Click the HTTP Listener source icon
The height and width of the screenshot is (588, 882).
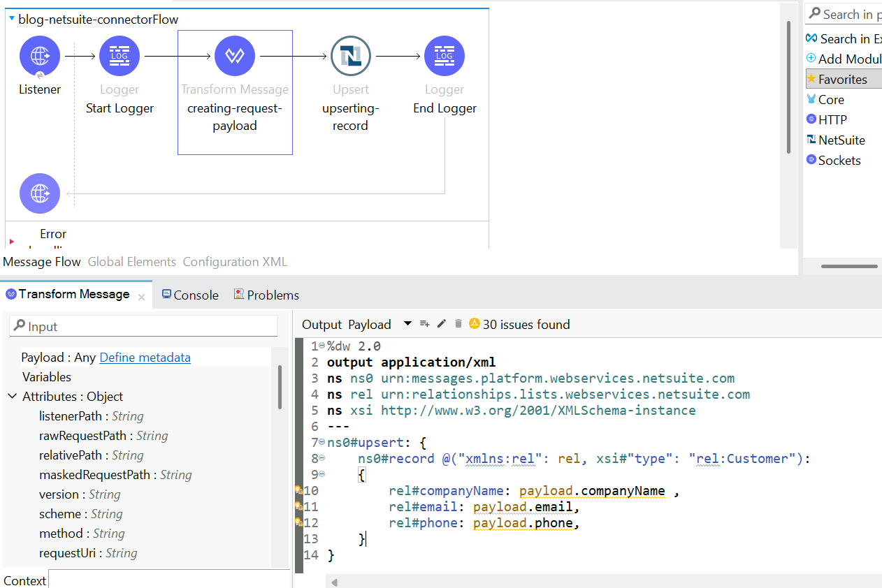point(40,56)
